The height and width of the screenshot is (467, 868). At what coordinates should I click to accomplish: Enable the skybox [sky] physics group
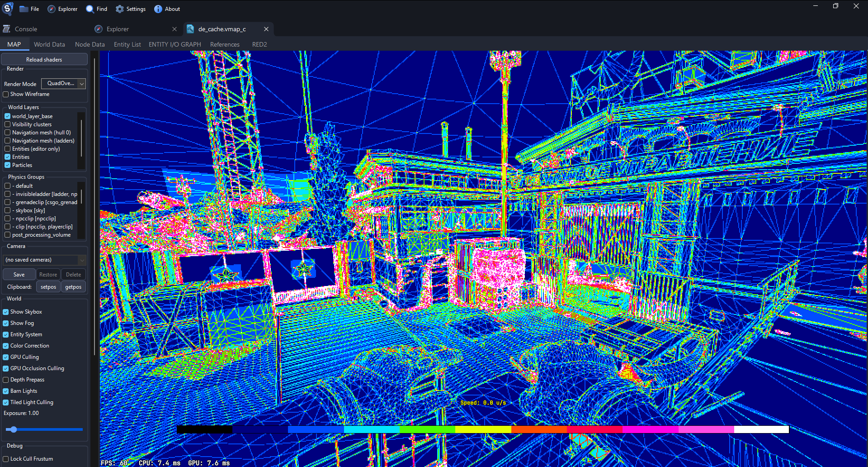(8, 210)
